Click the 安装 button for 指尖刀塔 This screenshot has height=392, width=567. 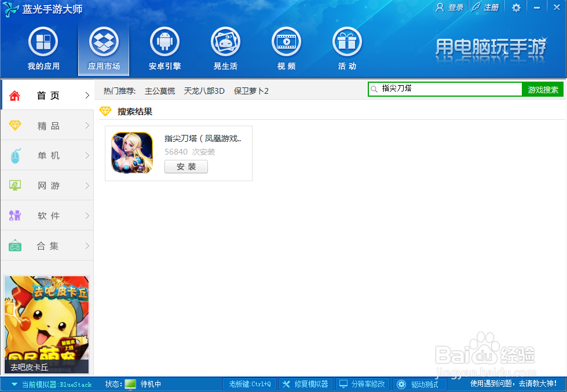point(186,167)
